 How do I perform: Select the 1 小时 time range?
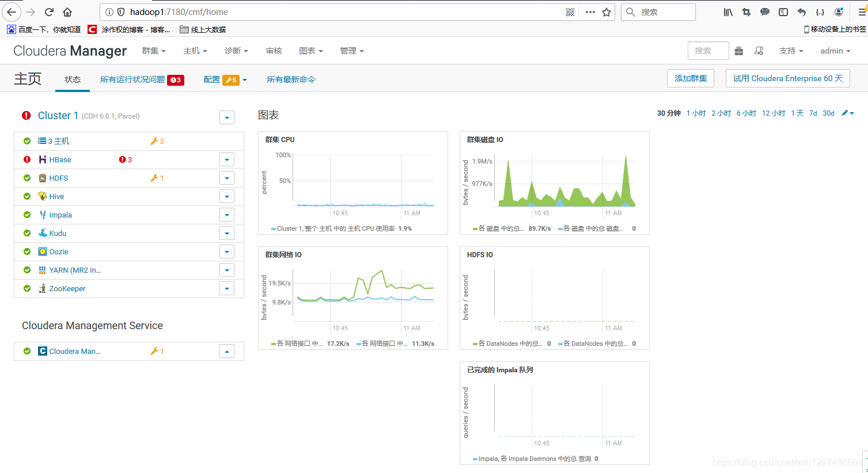pos(696,113)
